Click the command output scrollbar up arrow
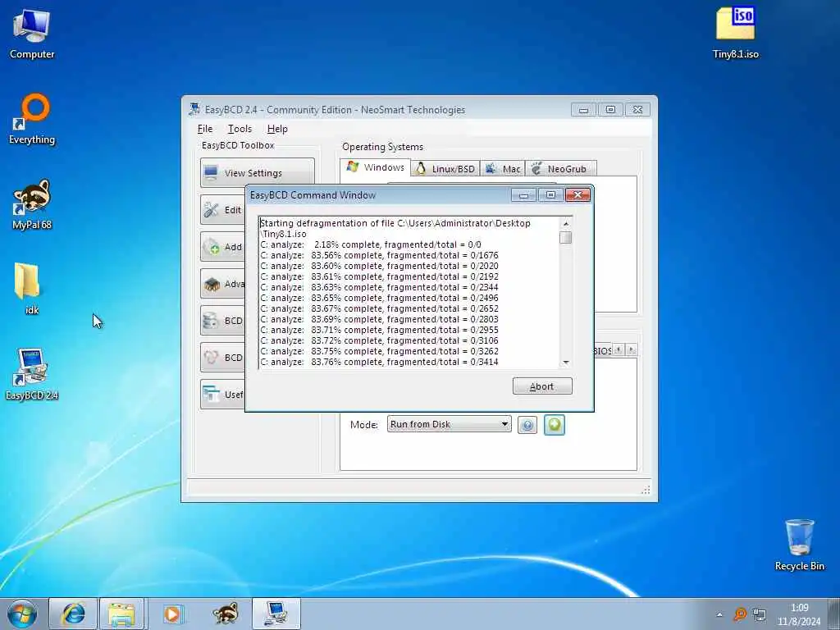The image size is (840, 630). tap(566, 223)
